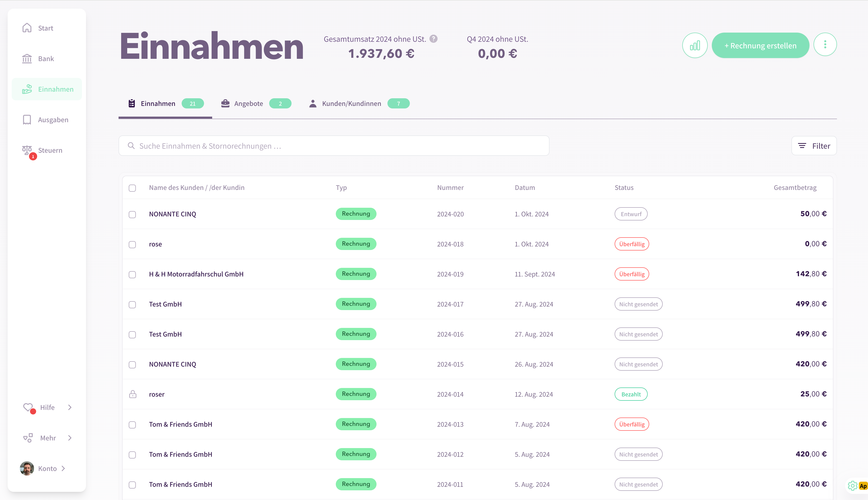The height and width of the screenshot is (500, 868).
Task: Click the search magnifier icon
Action: 131,146
